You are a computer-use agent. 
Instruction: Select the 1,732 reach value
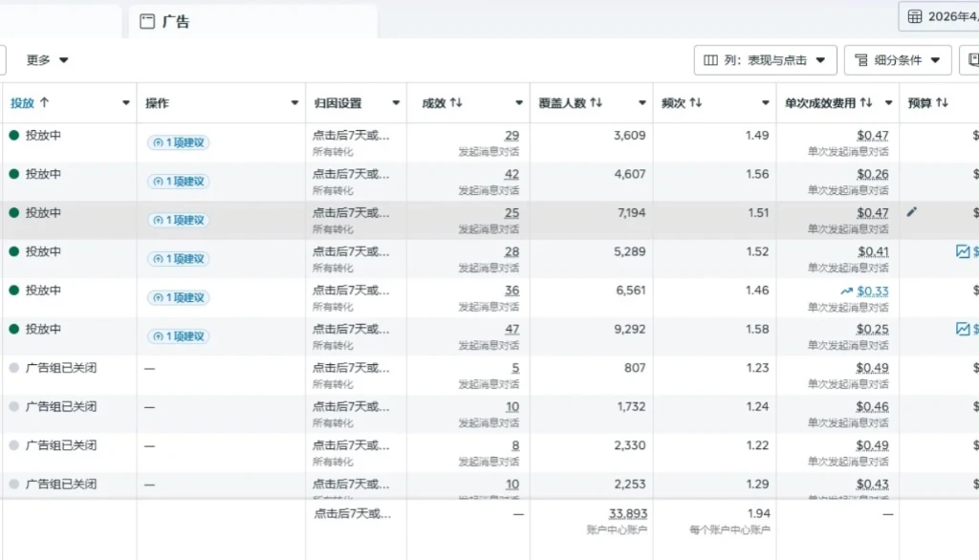tap(631, 406)
